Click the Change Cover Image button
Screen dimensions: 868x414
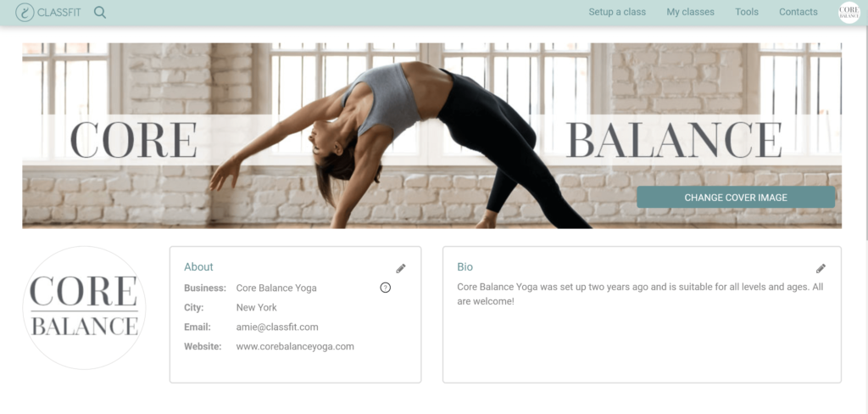click(x=736, y=198)
